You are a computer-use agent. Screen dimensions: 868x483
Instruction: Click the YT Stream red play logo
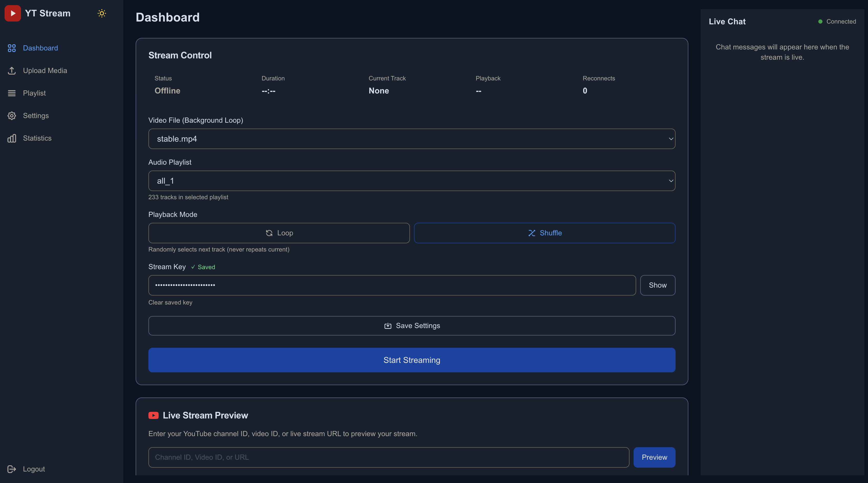(13, 13)
